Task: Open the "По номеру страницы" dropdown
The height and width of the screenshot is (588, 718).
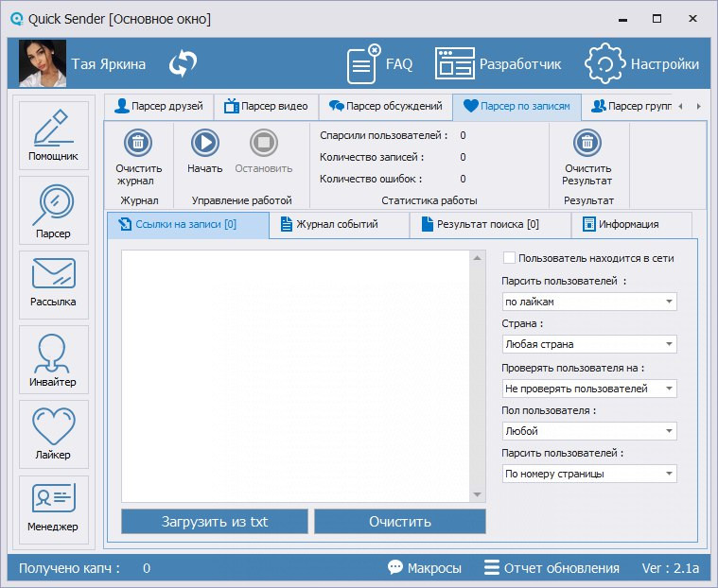Action: click(589, 474)
